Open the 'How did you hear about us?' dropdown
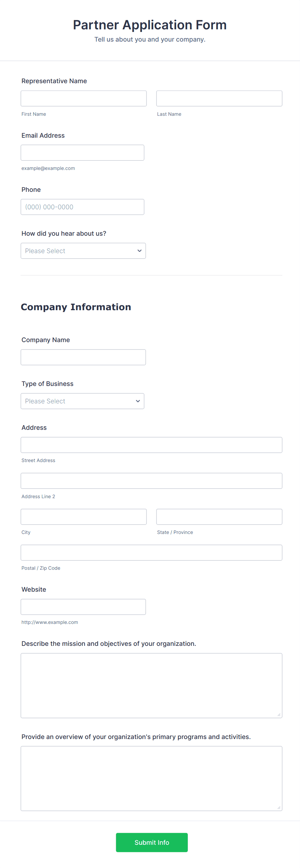Screen dimensions: 300x868 (x=83, y=251)
